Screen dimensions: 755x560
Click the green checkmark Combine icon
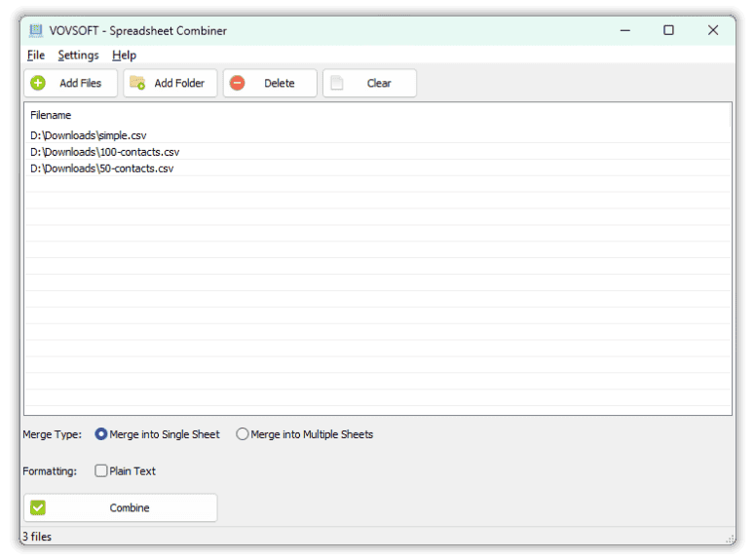coord(38,507)
